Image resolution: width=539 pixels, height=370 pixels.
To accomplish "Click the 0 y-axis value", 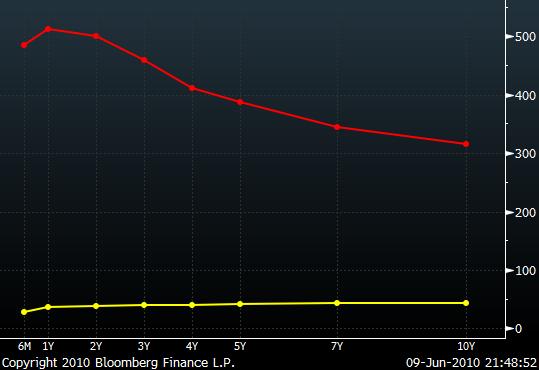I will pos(518,329).
